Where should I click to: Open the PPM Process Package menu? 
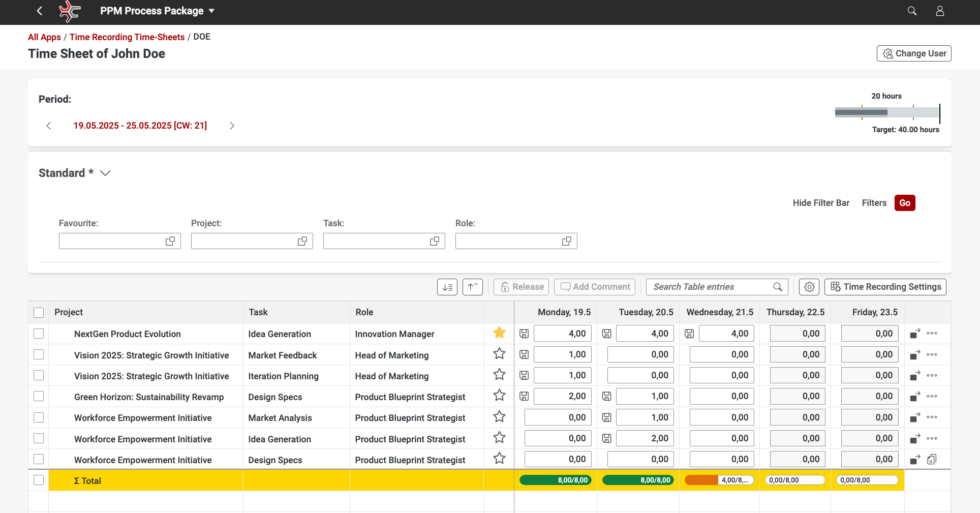pyautogui.click(x=157, y=11)
